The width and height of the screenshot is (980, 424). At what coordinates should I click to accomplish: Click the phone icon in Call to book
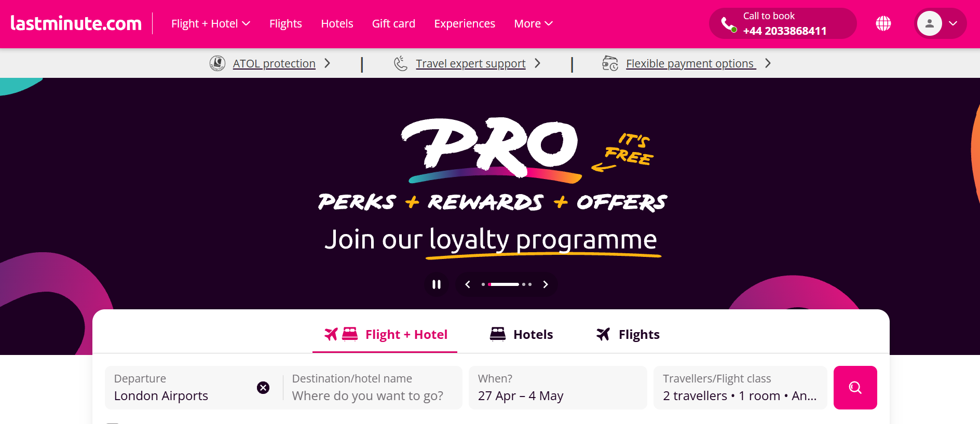point(728,24)
